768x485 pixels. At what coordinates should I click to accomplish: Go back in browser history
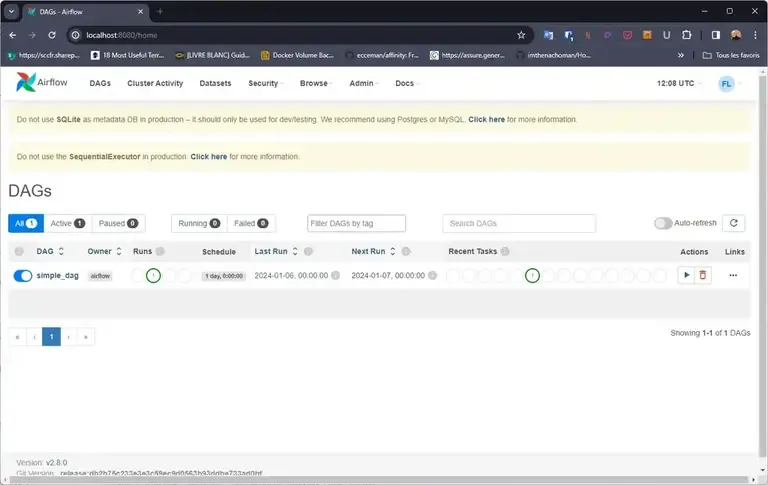[13, 35]
